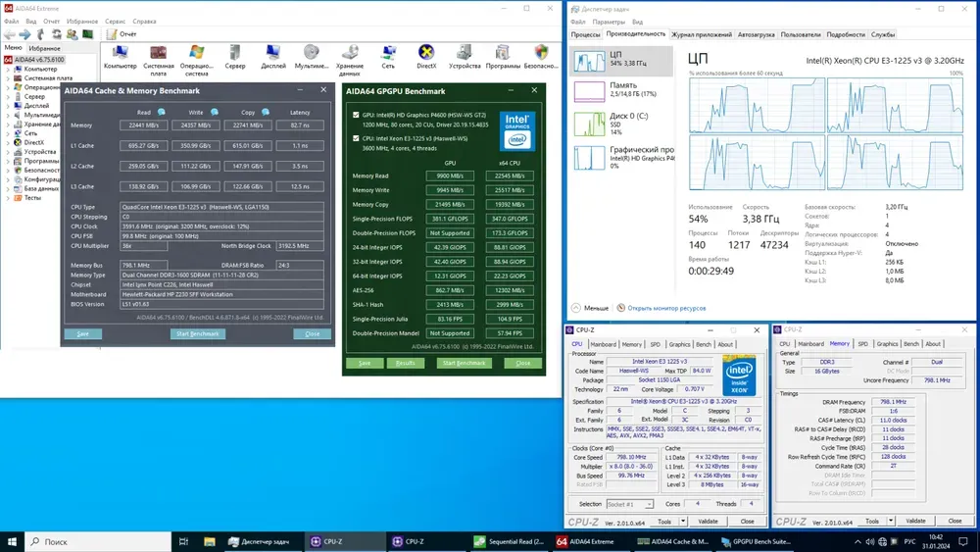Open the Сервис menu in AIDA64
The height and width of the screenshot is (552, 980).
(115, 21)
